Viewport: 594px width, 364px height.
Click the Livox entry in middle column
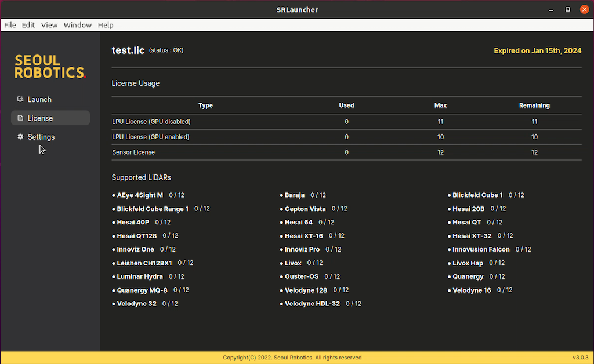[301, 263]
